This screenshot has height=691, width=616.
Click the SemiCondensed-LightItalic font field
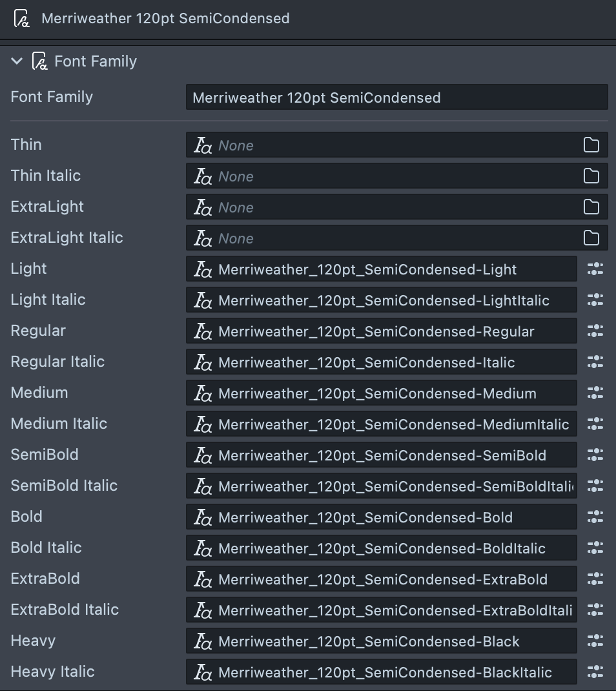(381, 300)
